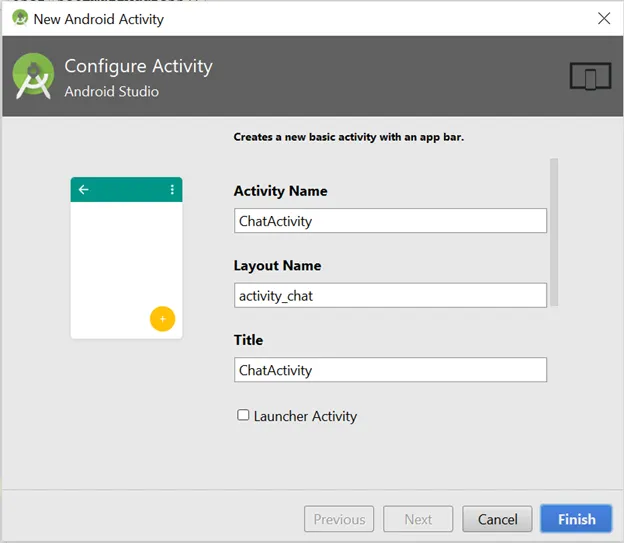
Task: Click the small Android Studio title bar icon
Action: (20, 18)
